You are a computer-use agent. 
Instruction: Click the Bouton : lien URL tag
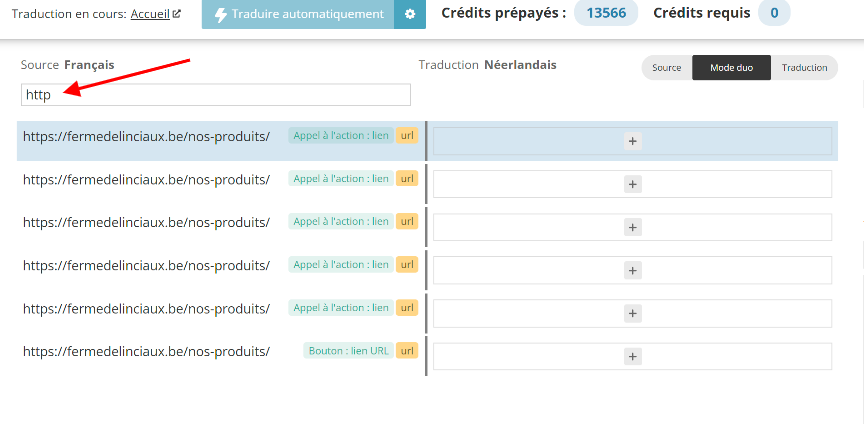[348, 351]
